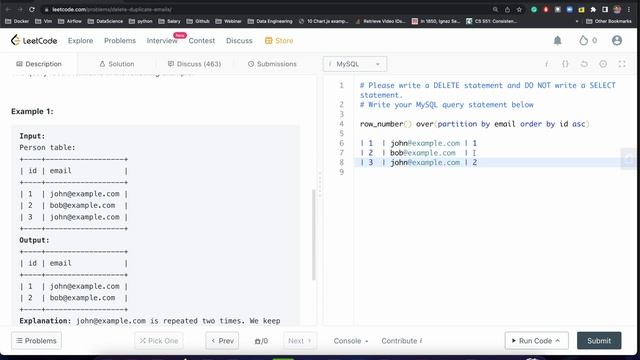Open editor settings gear

[603, 64]
